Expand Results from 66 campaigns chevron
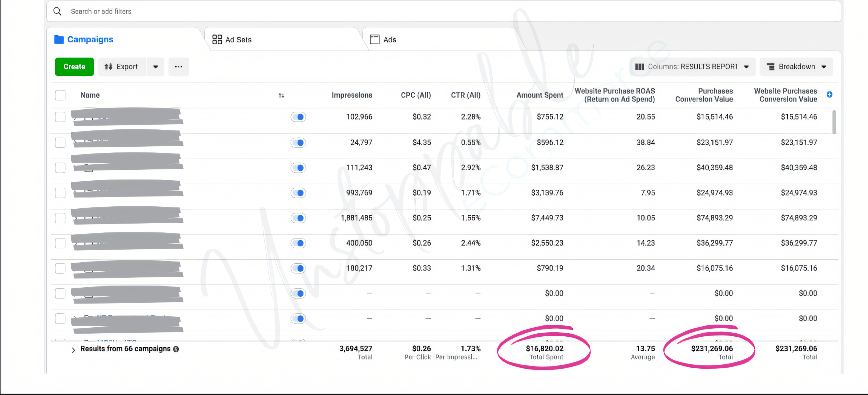The width and height of the screenshot is (868, 395). (73, 350)
